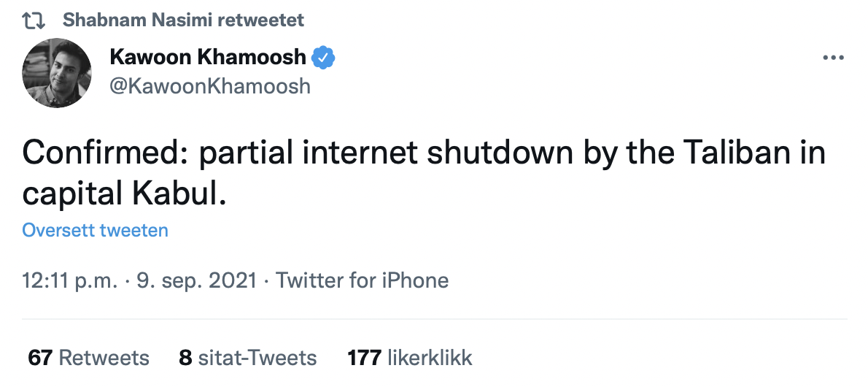
Task: Click the word 'partial' in the tweet
Action: click(246, 155)
